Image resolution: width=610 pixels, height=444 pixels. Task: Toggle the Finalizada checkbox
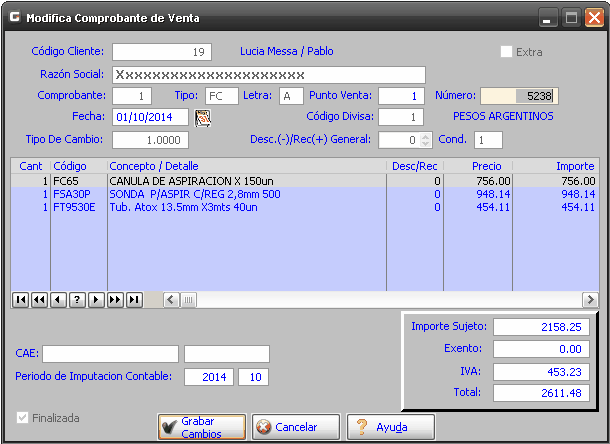(x=23, y=418)
